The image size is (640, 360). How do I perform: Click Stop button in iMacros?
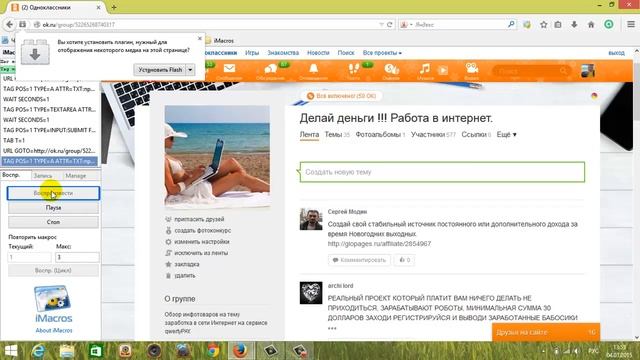point(53,222)
